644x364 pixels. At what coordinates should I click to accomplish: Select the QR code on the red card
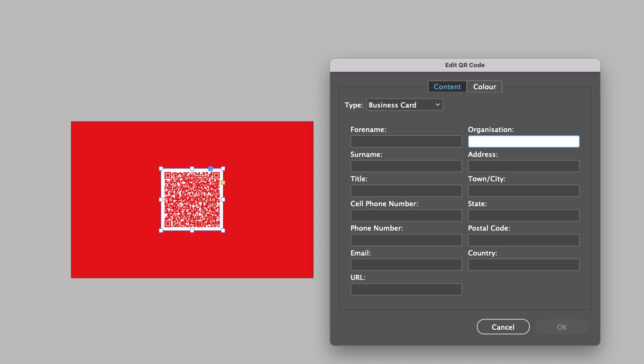[192, 200]
